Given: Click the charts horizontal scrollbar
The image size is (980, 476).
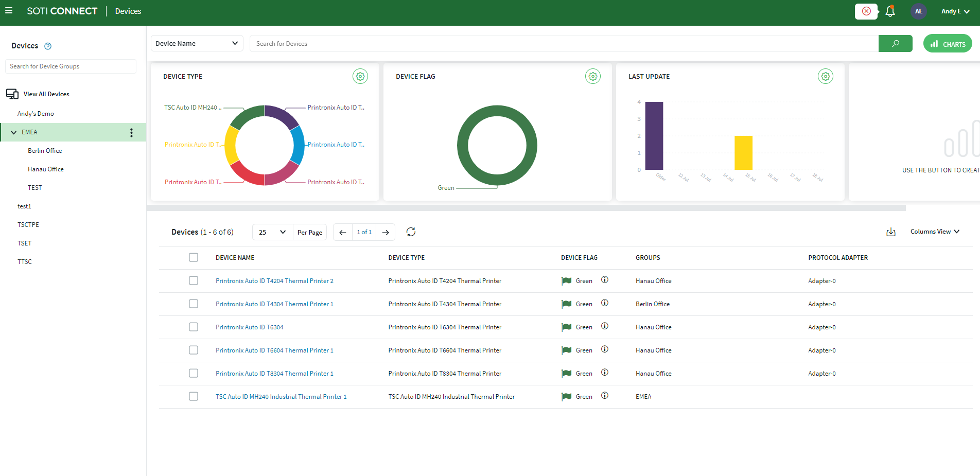Looking at the screenshot, I should 526,208.
